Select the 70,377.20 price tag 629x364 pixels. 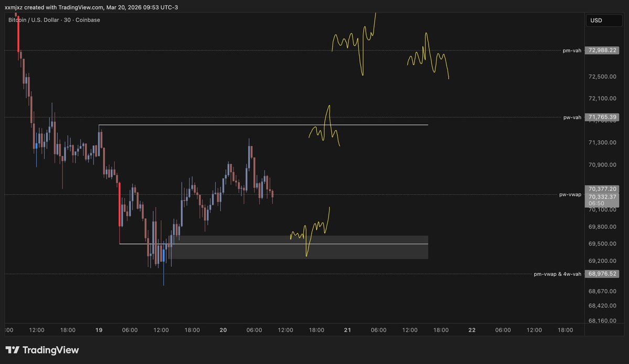(x=602, y=189)
